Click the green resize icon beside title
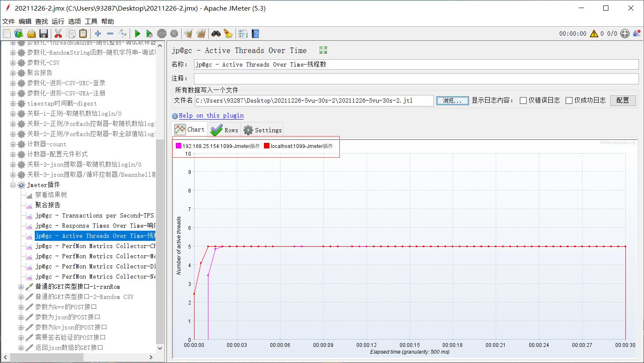 (x=323, y=50)
